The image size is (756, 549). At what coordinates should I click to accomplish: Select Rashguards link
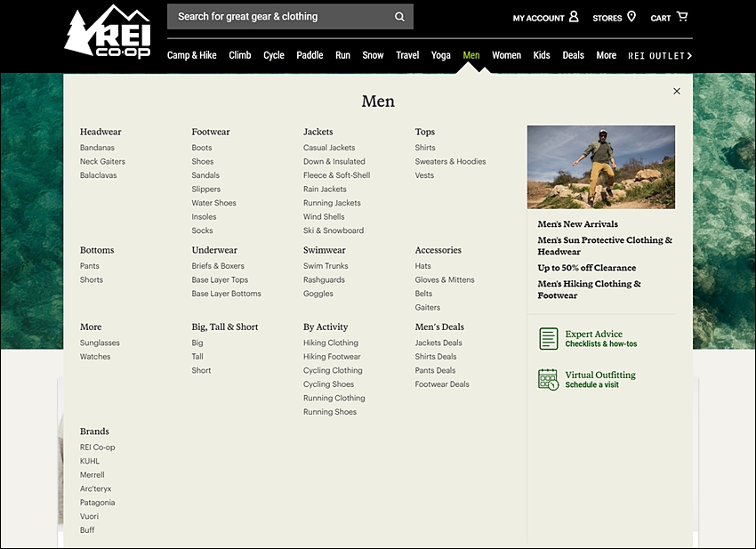tap(324, 279)
